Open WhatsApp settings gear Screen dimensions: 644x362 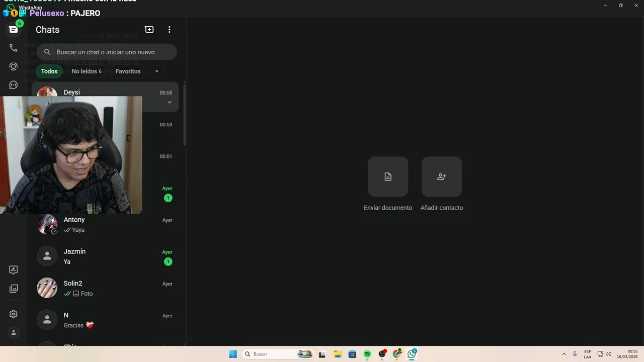[14, 314]
